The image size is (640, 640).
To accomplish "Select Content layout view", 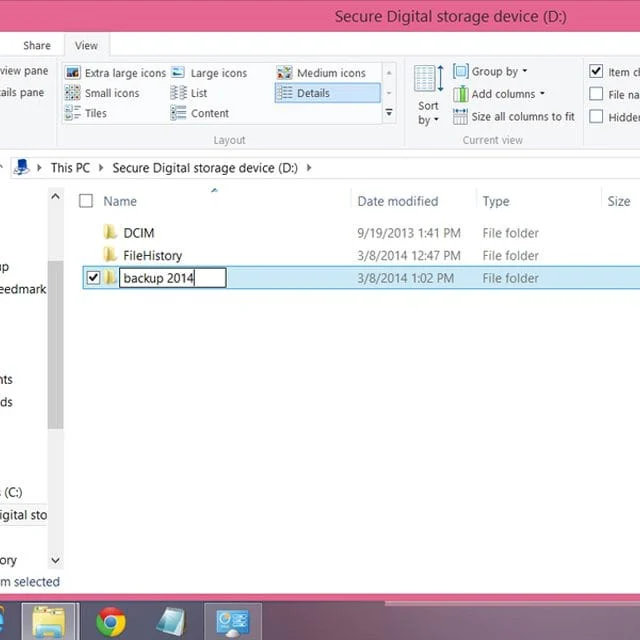I will click(x=200, y=113).
